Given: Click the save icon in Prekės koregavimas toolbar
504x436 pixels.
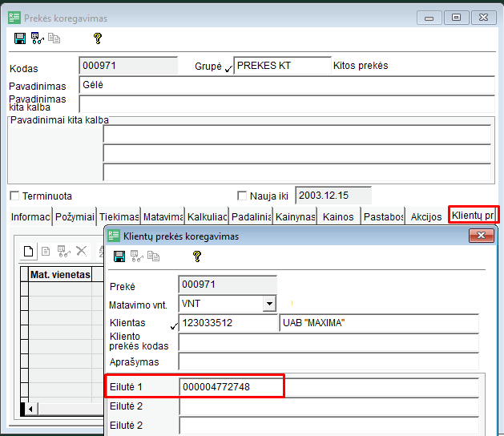Looking at the screenshot, I should coord(20,38).
